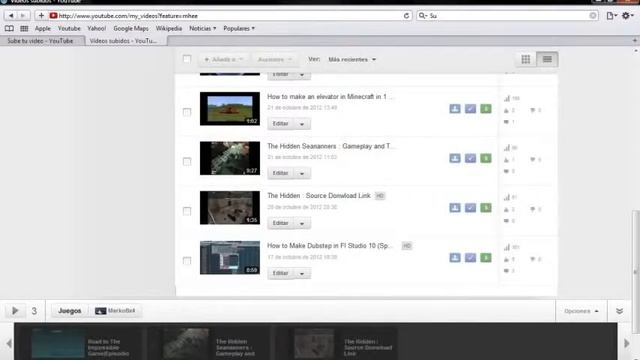Expand Editar arrow for Hidden Seananners video

pos(302,173)
